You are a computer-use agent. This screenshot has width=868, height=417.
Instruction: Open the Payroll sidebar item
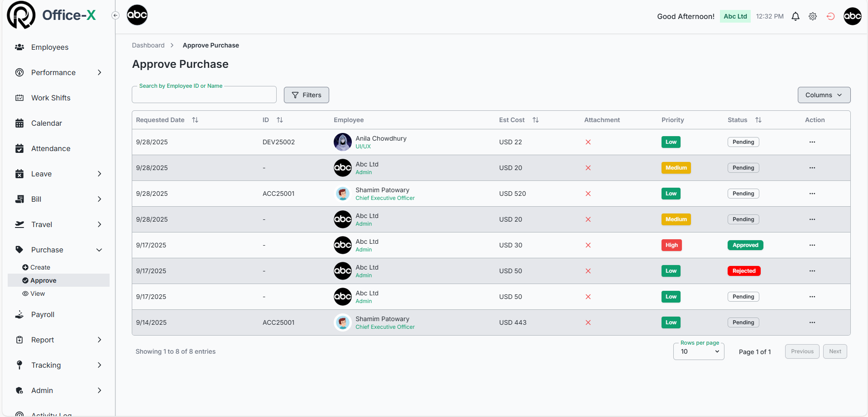pos(43,314)
